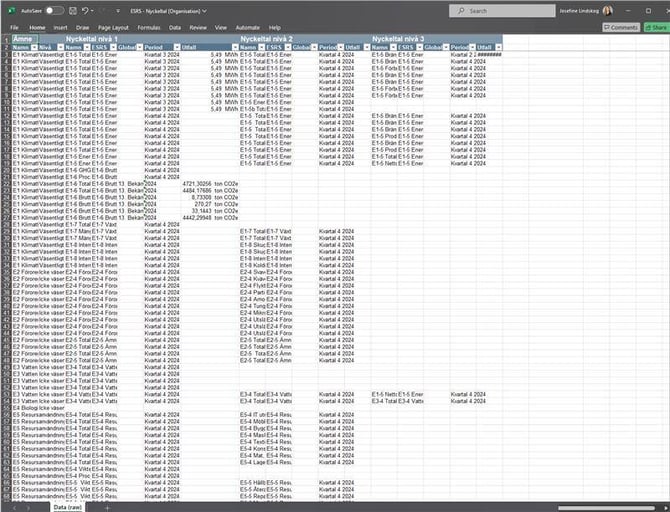The image size is (670, 512).
Task: Switch to the Insert tab
Action: [60, 28]
